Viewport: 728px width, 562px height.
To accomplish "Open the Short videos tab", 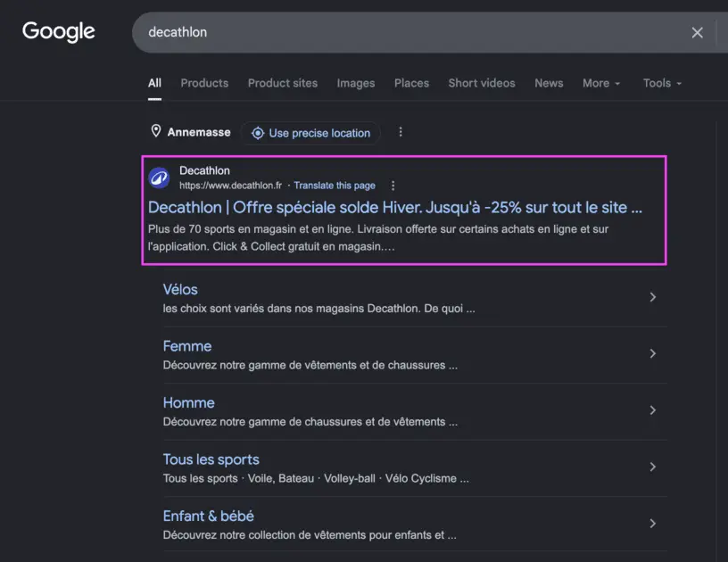I will [x=482, y=83].
